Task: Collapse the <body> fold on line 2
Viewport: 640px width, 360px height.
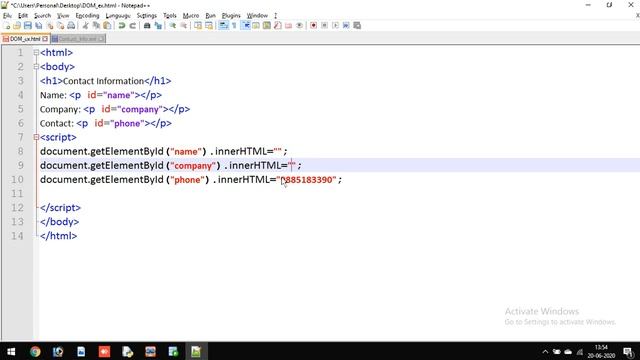Action: 36,67
